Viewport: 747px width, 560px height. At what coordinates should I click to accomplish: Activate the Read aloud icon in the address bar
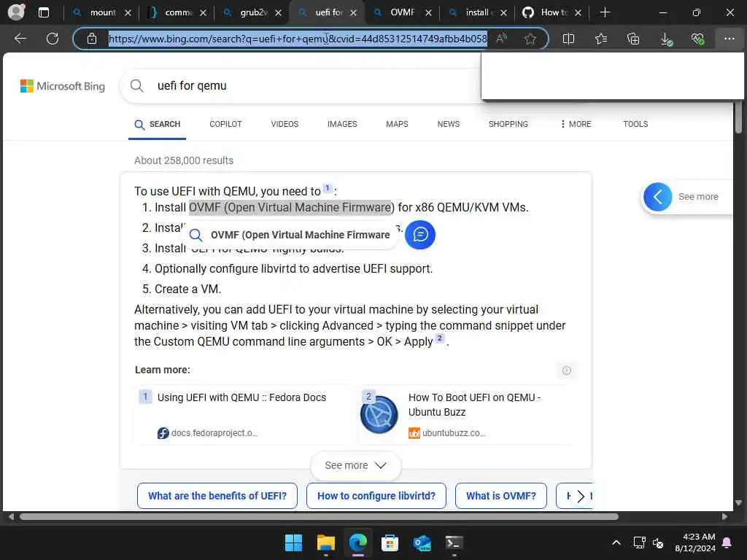tap(501, 39)
